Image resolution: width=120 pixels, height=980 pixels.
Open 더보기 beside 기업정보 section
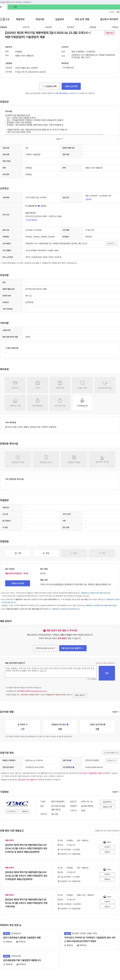(116, 792)
